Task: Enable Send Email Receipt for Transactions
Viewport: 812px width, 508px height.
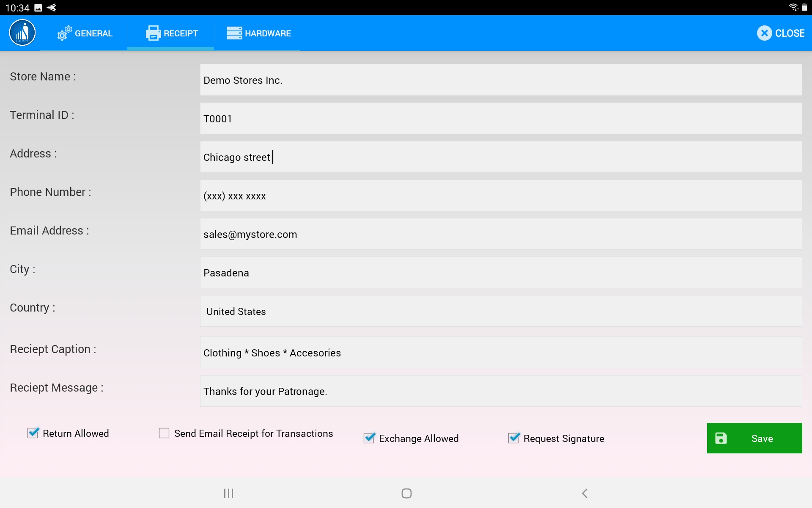Action: pyautogui.click(x=164, y=433)
